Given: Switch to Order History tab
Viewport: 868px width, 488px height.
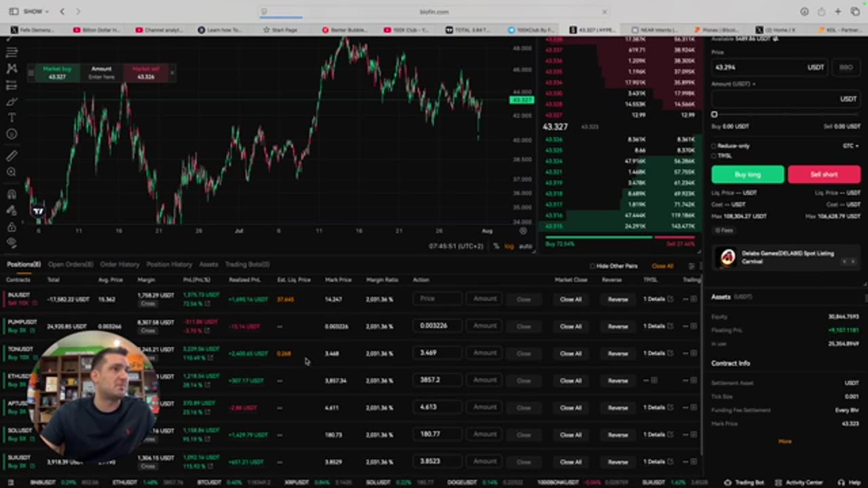Looking at the screenshot, I should 119,264.
